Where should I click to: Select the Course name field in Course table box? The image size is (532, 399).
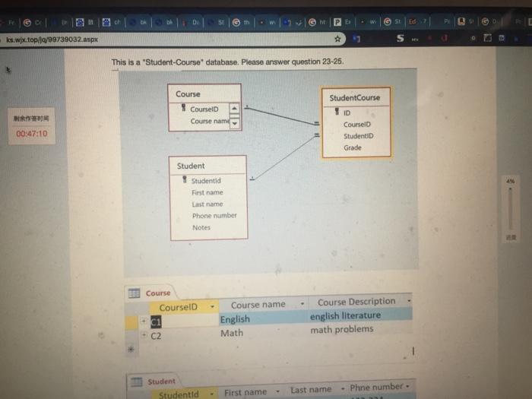click(x=210, y=121)
